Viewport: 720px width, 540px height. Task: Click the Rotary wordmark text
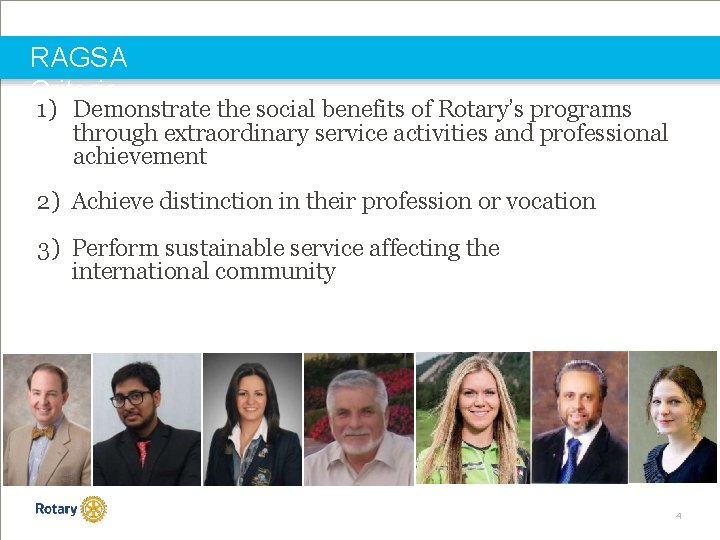click(x=56, y=509)
